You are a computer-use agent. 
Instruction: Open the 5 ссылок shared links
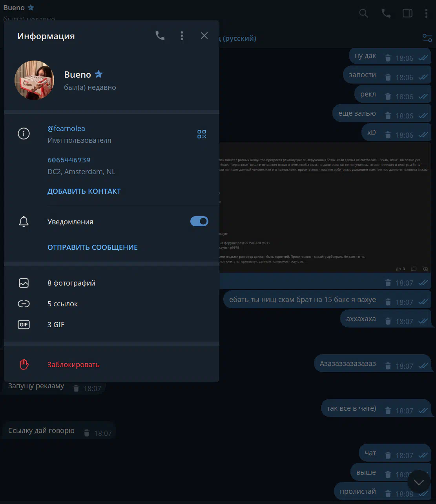[111, 304]
